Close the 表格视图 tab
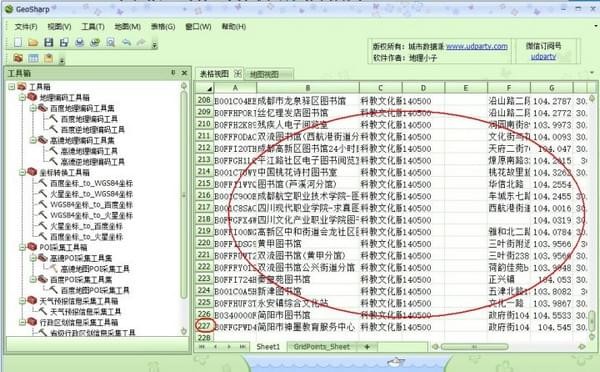The image size is (600, 372). pos(238,73)
